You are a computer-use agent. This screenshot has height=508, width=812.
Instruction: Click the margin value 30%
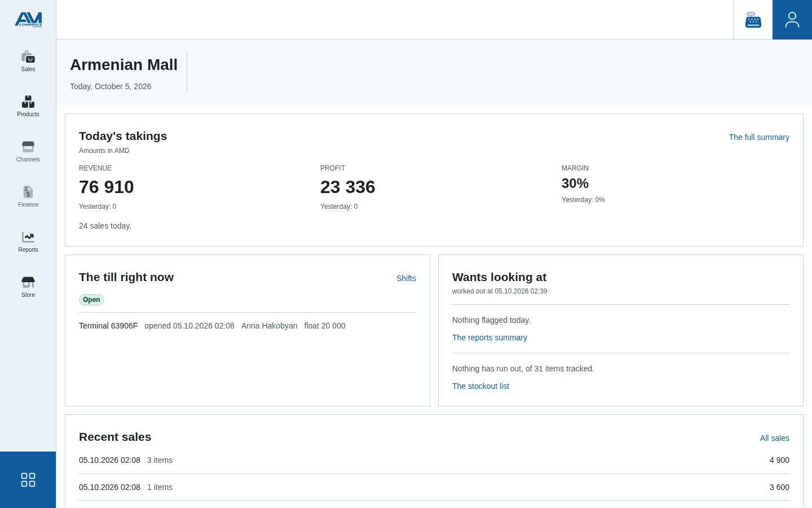[575, 183]
